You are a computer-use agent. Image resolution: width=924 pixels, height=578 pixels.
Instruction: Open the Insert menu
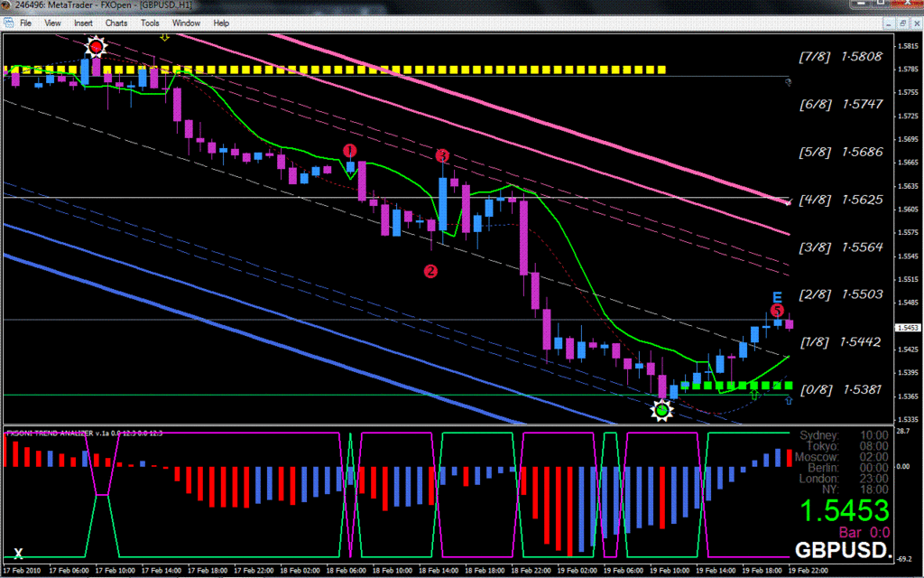[x=83, y=23]
